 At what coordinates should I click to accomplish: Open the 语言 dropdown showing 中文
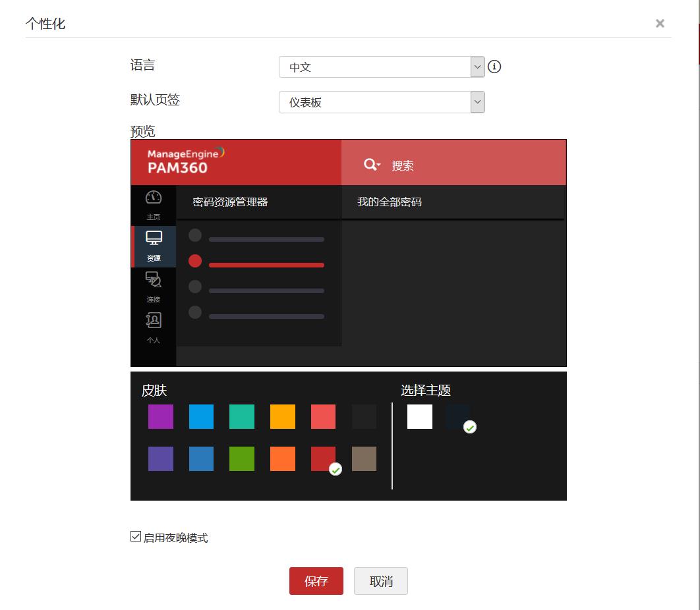click(x=381, y=67)
